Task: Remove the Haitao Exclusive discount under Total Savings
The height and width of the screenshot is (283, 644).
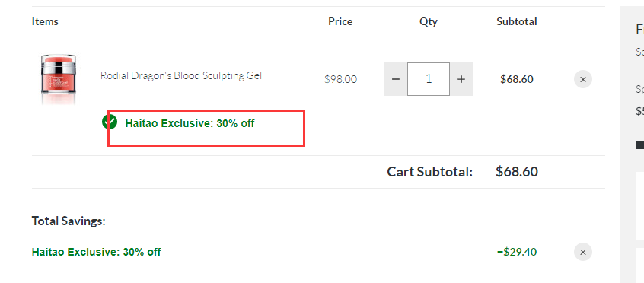Action: (583, 252)
